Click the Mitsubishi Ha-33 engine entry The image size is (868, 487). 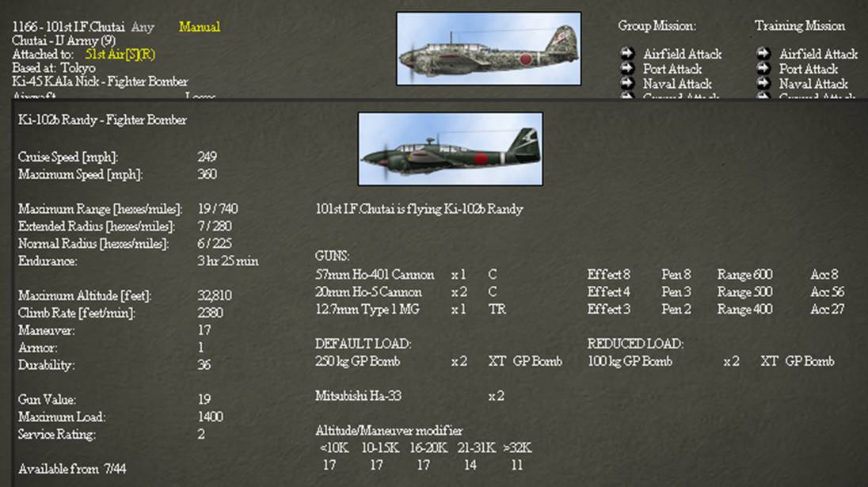pos(359,397)
